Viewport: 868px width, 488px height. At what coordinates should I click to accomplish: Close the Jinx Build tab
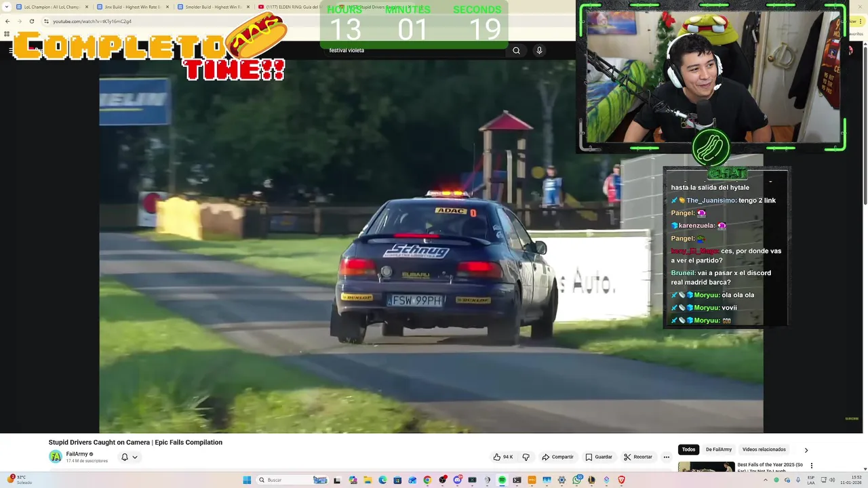coord(167,7)
